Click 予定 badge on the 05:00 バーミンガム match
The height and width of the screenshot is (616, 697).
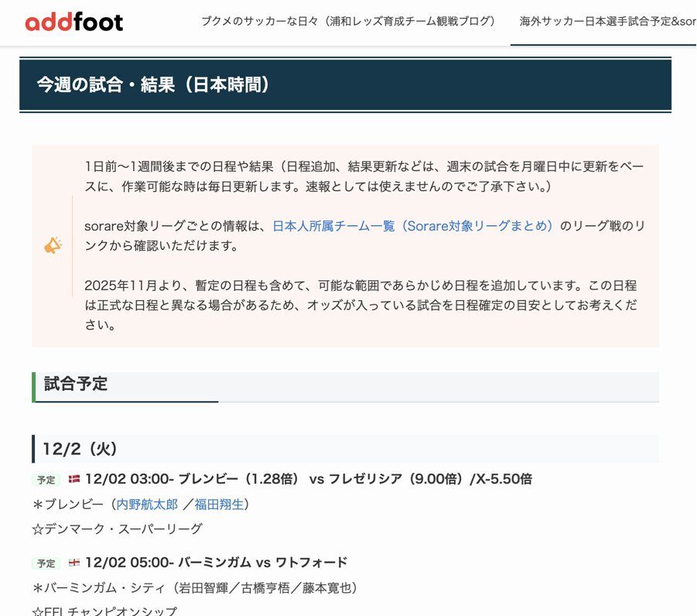[x=46, y=563]
